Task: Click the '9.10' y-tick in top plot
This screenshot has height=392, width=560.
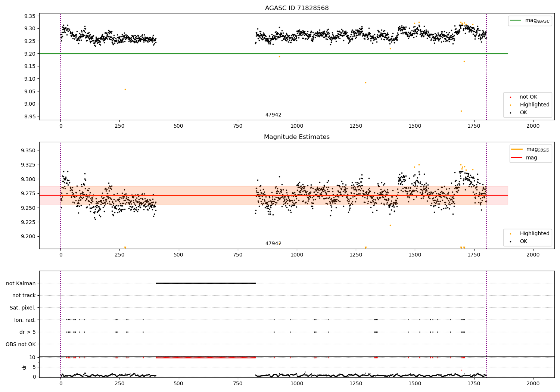Action: point(30,79)
